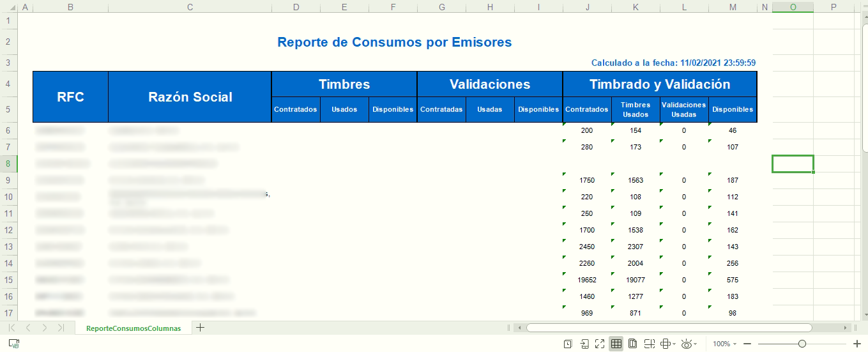Select the Normal grid view icon
The width and height of the screenshot is (868, 352).
[616, 344]
